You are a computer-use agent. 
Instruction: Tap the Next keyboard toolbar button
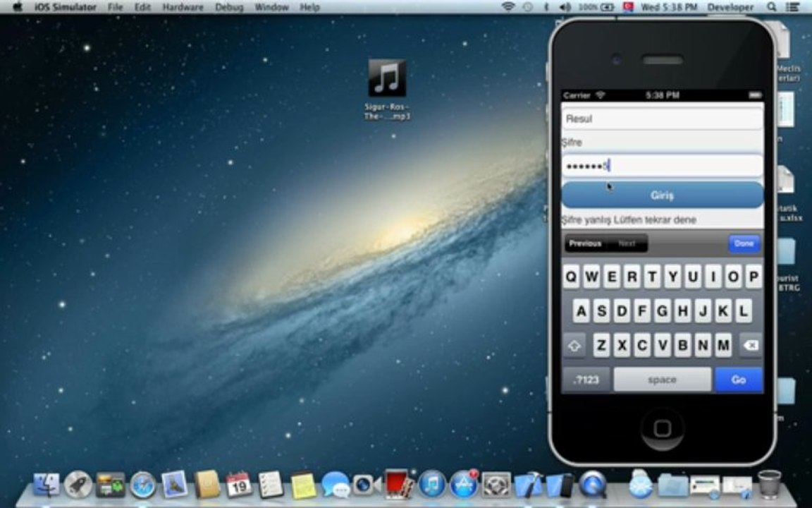[x=627, y=243]
